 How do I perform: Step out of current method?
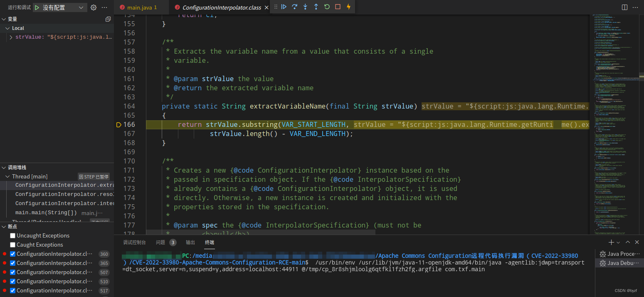click(x=316, y=7)
